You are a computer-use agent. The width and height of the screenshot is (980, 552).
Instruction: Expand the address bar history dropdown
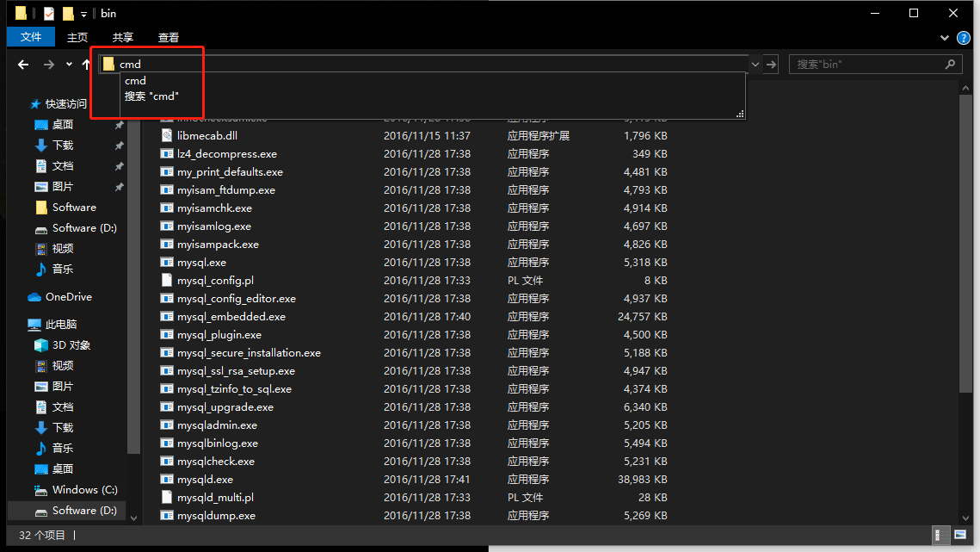tap(755, 65)
